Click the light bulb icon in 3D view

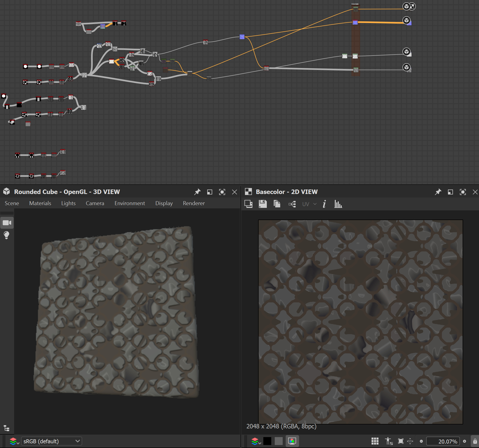tap(7, 235)
